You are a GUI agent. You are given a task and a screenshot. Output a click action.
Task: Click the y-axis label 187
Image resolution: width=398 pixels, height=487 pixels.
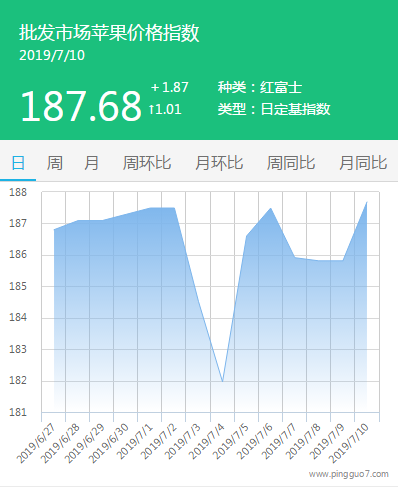(x=18, y=223)
